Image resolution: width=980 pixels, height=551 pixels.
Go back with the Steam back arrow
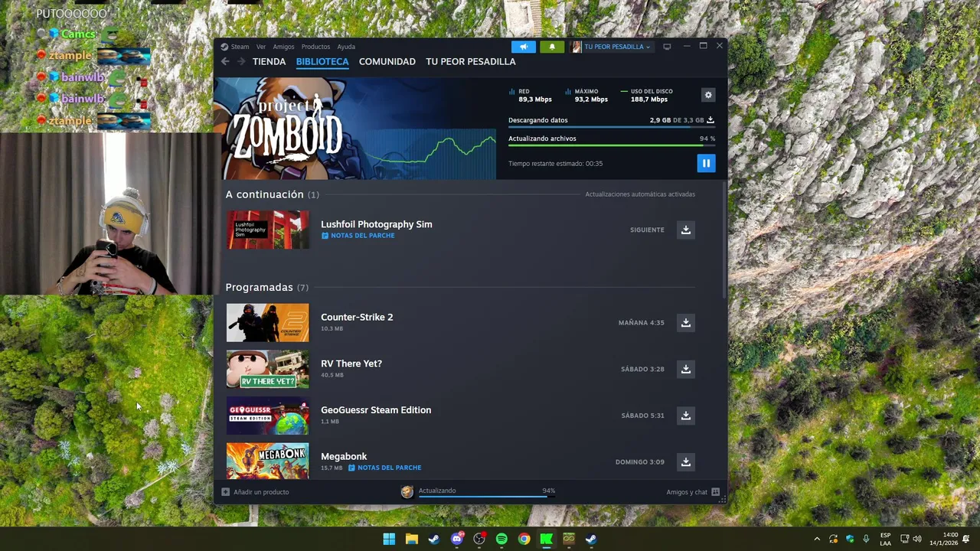tap(225, 61)
